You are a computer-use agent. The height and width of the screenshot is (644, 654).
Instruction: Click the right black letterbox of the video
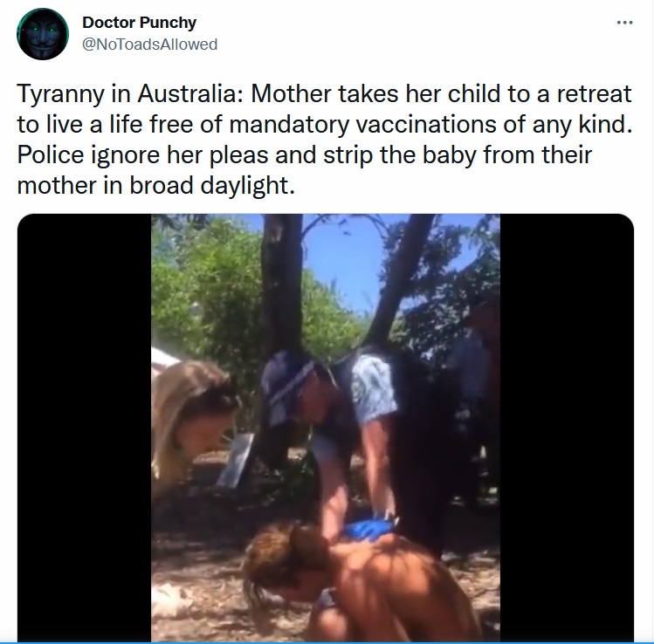[567, 428]
